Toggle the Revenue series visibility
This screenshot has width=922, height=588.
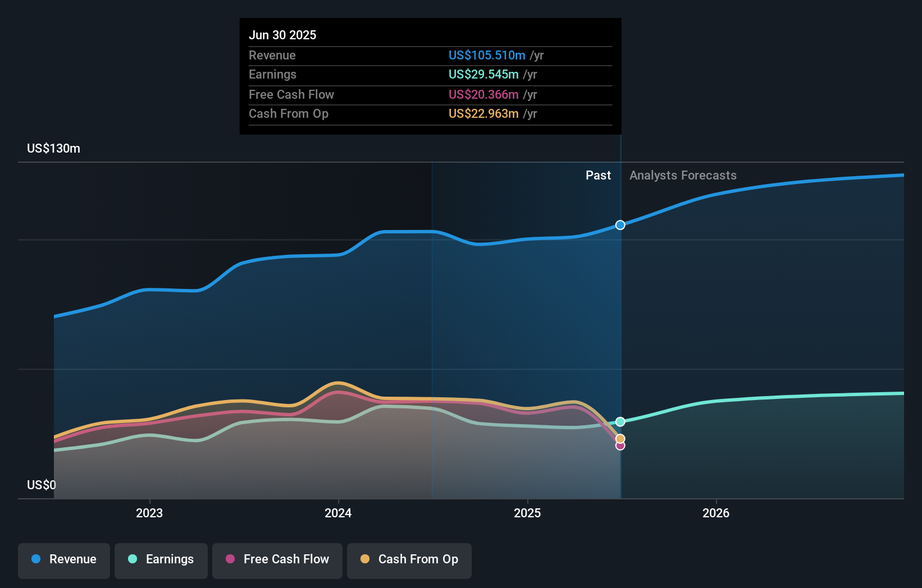(63, 561)
